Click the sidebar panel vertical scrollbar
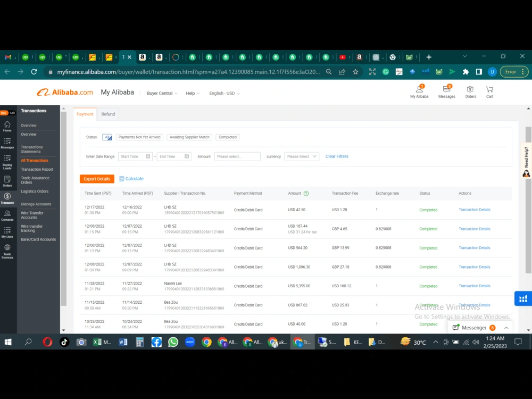 (x=63, y=209)
